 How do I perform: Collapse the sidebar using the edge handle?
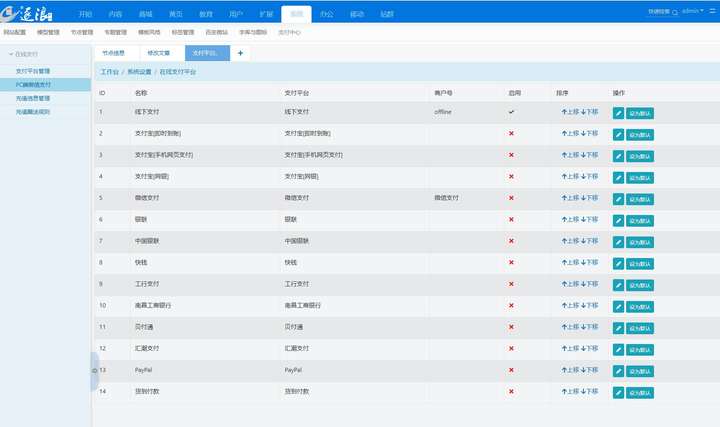click(x=94, y=371)
